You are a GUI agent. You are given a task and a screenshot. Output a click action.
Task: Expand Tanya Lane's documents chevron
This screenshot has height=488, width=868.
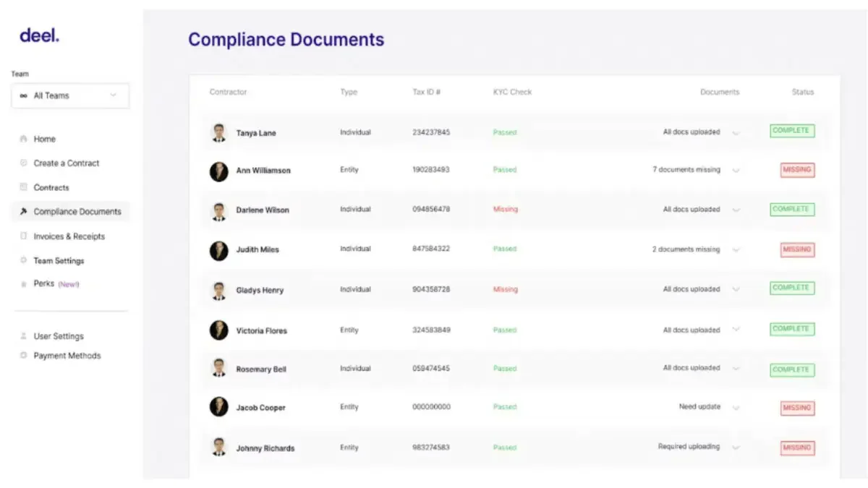(736, 132)
